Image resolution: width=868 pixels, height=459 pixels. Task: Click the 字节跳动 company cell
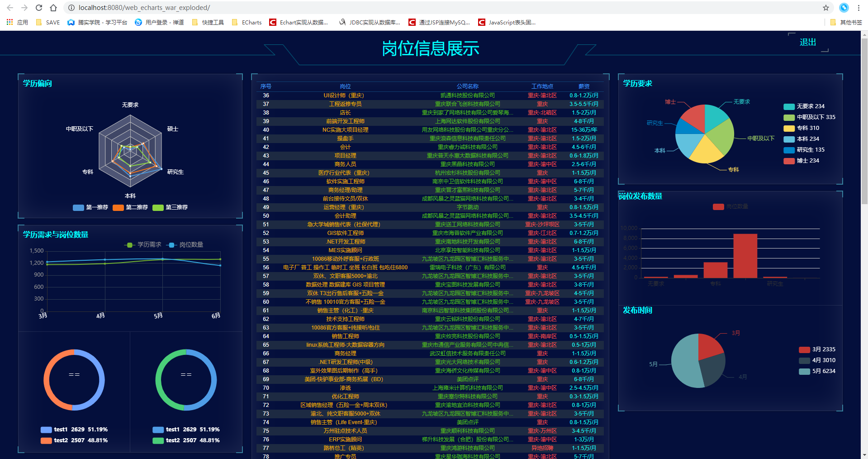point(467,207)
